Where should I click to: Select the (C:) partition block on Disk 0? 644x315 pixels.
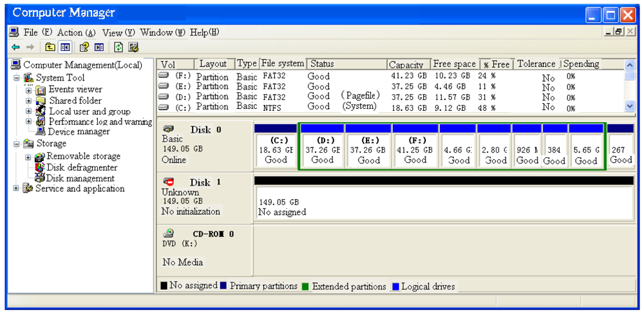276,151
